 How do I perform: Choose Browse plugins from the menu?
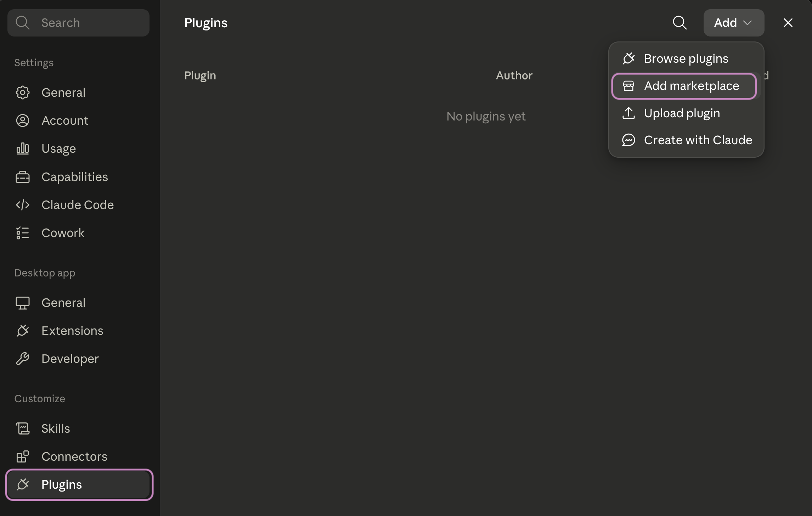pyautogui.click(x=686, y=58)
